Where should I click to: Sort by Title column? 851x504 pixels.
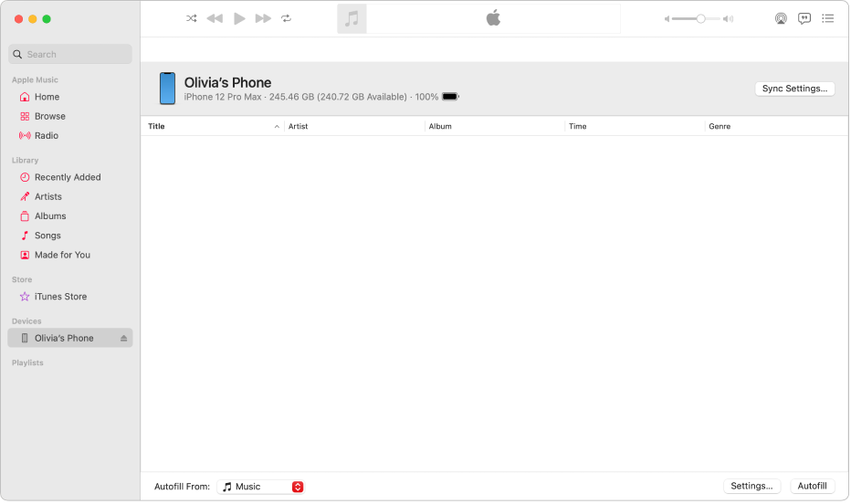(213, 126)
